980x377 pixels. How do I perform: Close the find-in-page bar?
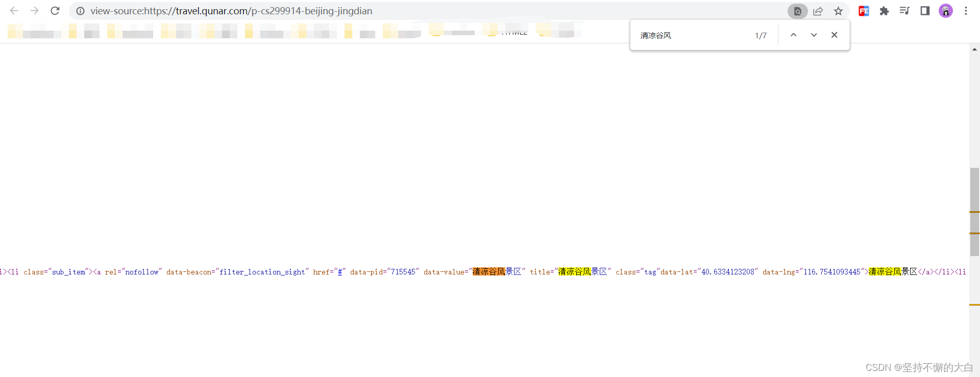coord(834,35)
